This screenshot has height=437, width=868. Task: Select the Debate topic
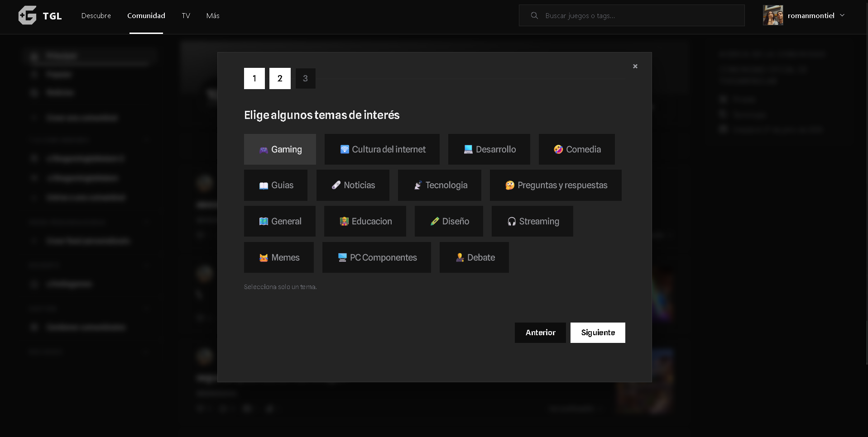(x=474, y=257)
